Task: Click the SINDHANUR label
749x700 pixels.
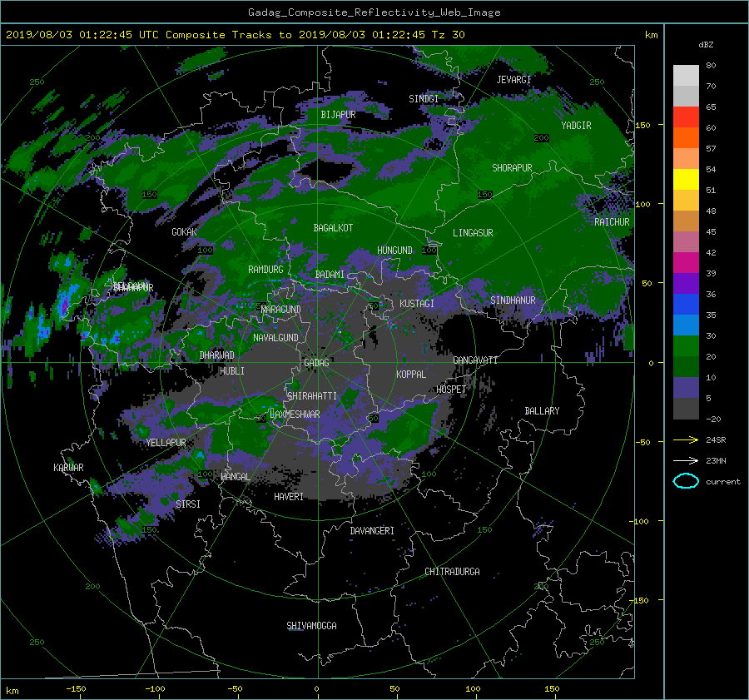Action: pos(513,300)
